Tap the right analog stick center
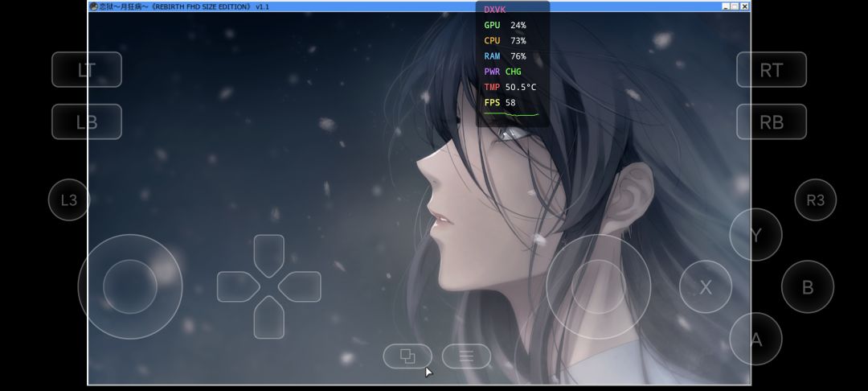 (x=599, y=287)
